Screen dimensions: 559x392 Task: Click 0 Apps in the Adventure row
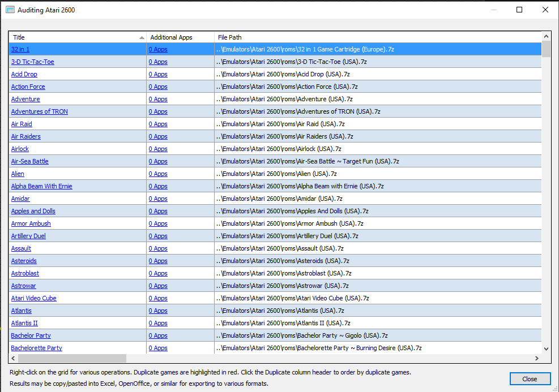click(x=158, y=99)
